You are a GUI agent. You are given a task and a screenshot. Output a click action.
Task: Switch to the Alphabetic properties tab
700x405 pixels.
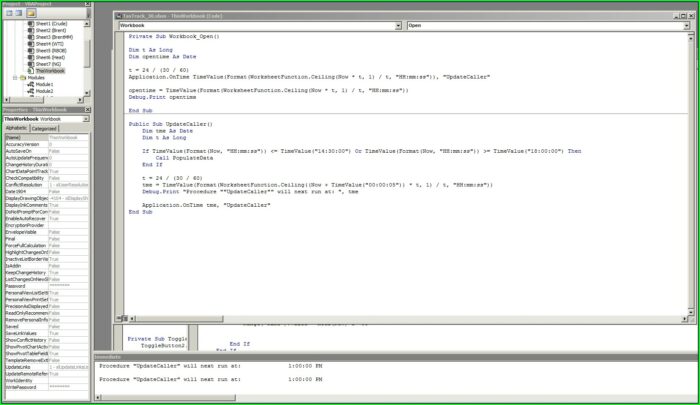[x=16, y=128]
